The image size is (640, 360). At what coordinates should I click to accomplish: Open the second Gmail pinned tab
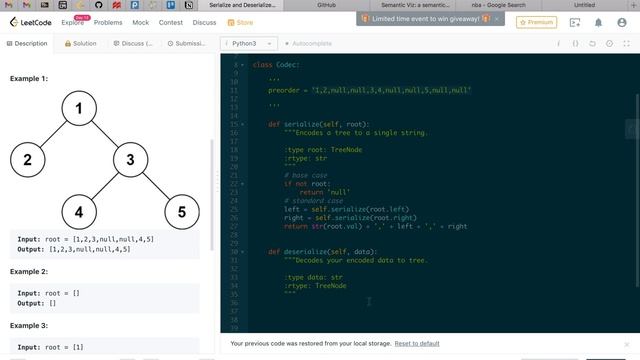pos(27,5)
